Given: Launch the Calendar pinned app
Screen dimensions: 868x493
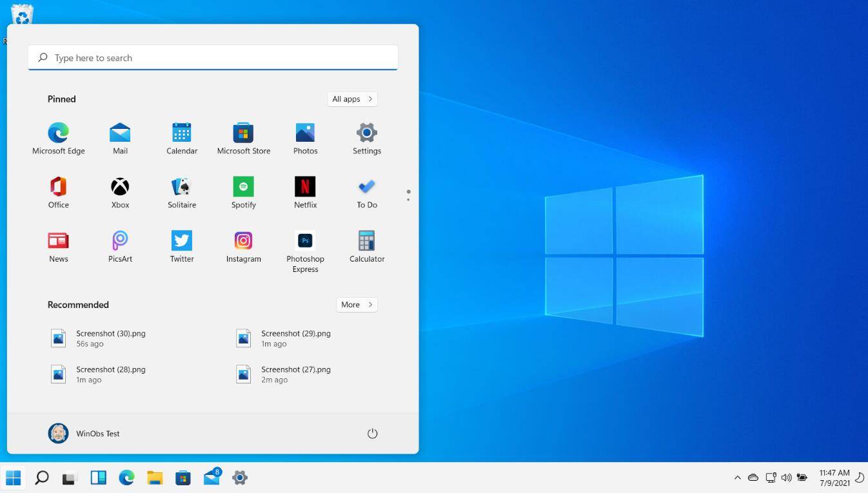Looking at the screenshot, I should [x=182, y=139].
